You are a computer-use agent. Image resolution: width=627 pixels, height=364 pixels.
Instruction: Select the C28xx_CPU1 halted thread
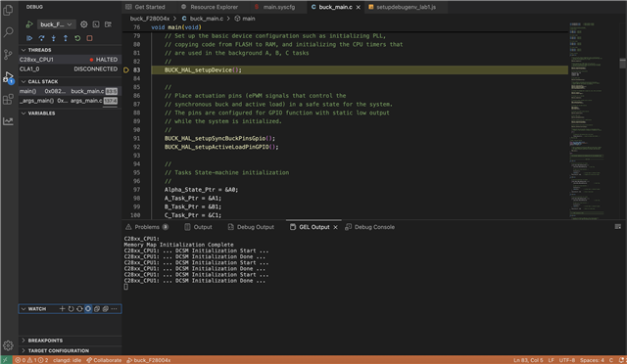pos(70,60)
